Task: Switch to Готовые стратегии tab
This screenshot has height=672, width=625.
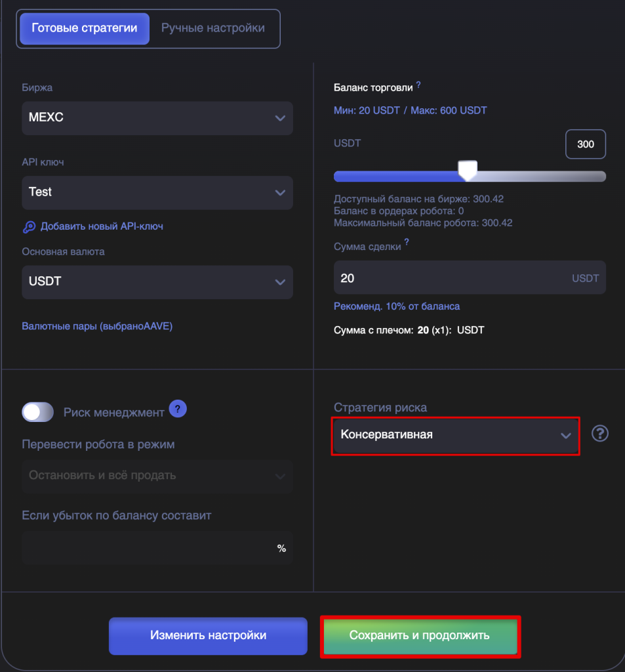Action: [85, 28]
